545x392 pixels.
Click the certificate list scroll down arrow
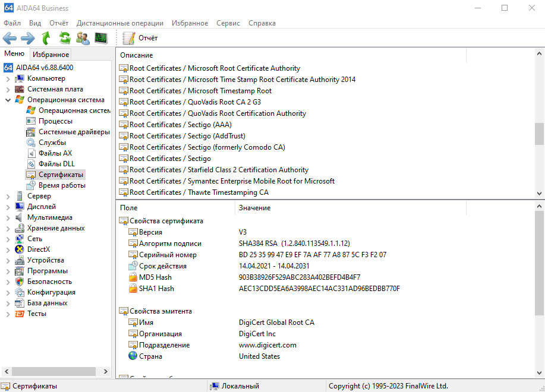pyautogui.click(x=539, y=194)
